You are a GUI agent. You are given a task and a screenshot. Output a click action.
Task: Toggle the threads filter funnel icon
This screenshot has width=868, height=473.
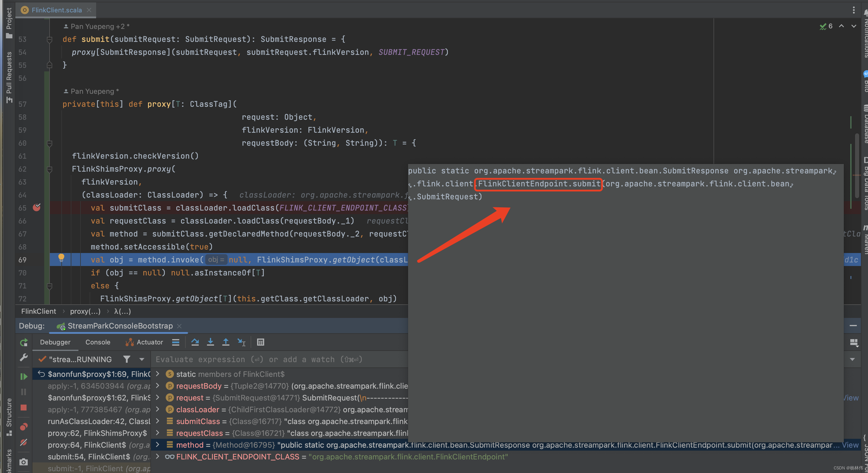pos(127,359)
